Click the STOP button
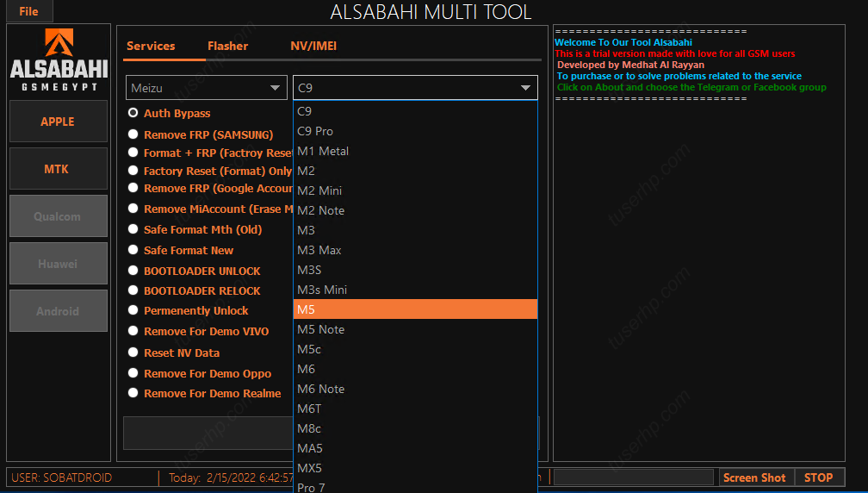Viewport: 868px width, 493px height. 819,477
